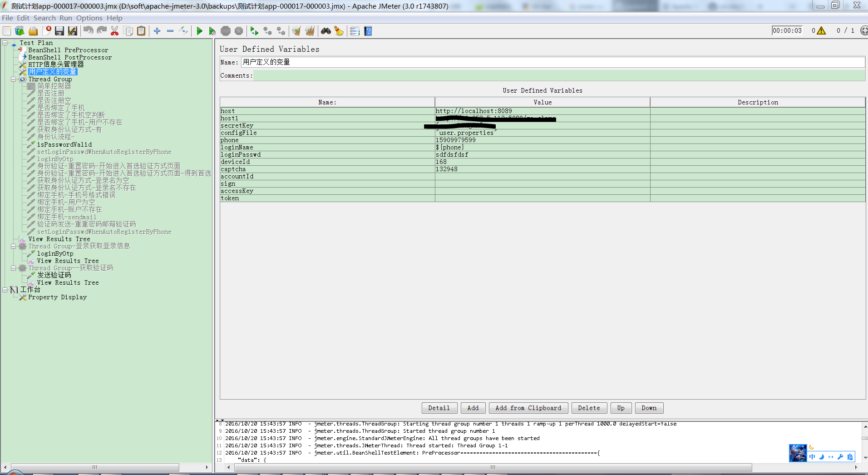
Task: Select the Property Display node
Action: [57, 297]
